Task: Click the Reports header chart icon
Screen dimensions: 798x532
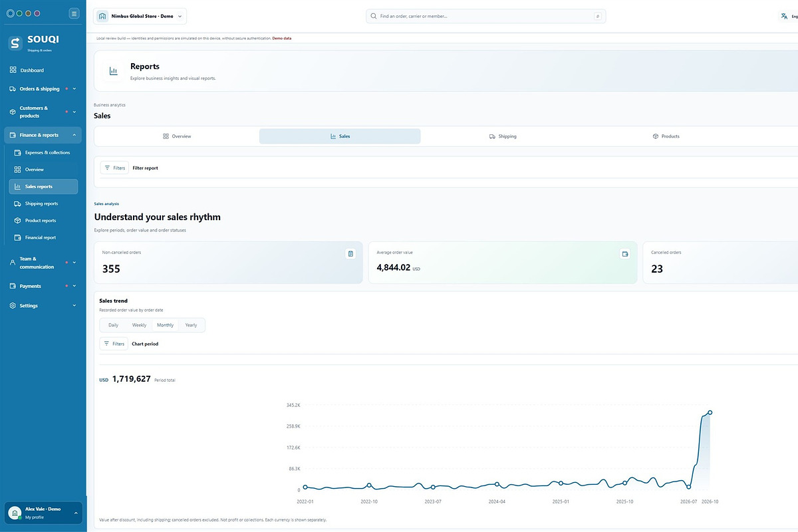Action: (x=113, y=71)
